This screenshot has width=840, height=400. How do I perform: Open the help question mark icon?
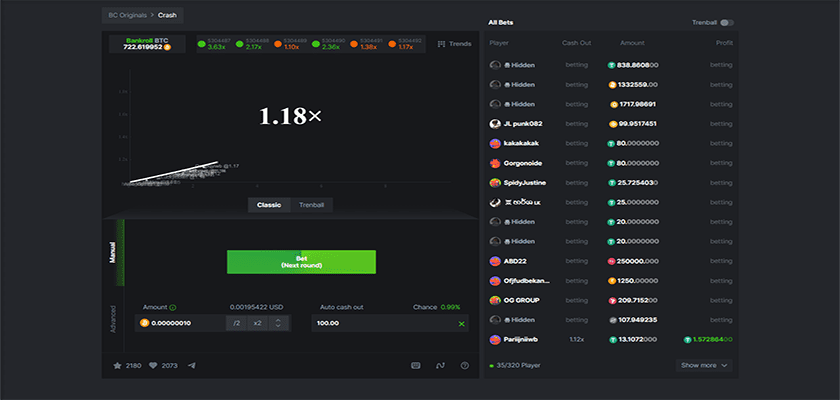pyautogui.click(x=465, y=366)
